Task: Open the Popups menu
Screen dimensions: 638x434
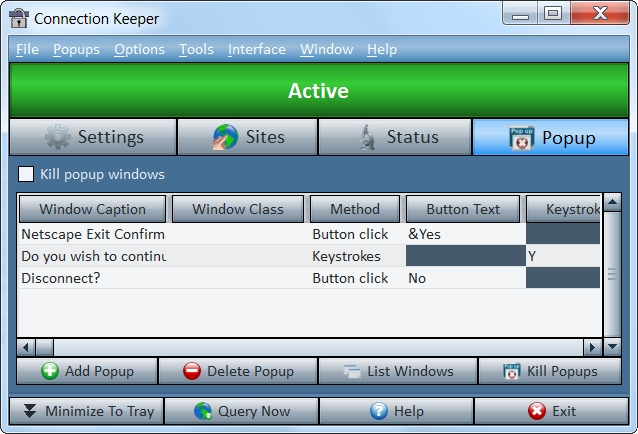Action: 76,49
